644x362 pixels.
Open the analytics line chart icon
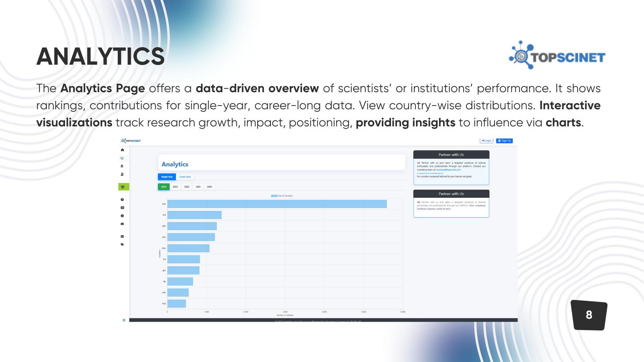pos(122,158)
